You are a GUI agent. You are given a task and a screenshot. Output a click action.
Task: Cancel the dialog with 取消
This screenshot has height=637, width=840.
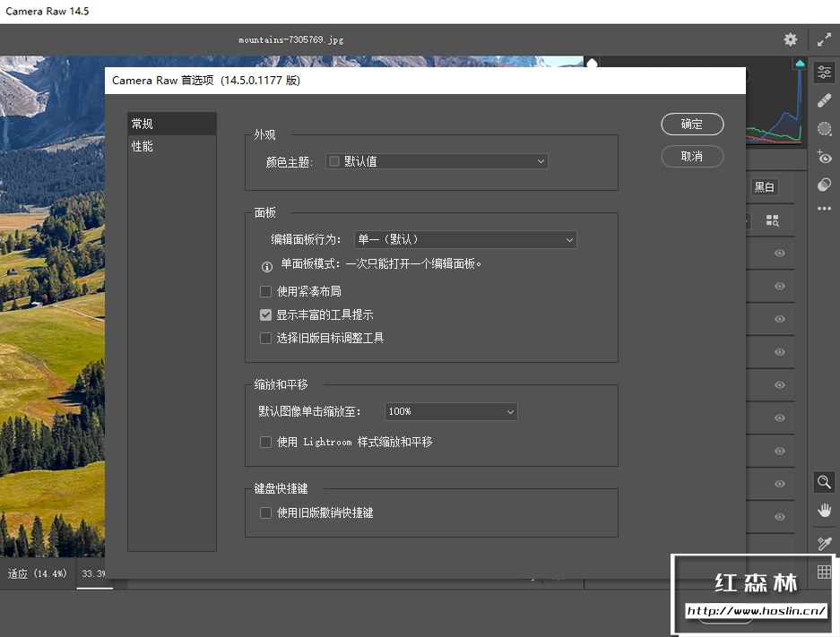692,156
